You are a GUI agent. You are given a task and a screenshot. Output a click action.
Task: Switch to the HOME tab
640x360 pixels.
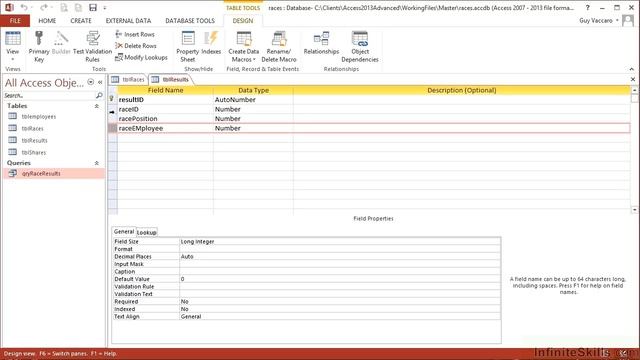pos(47,20)
